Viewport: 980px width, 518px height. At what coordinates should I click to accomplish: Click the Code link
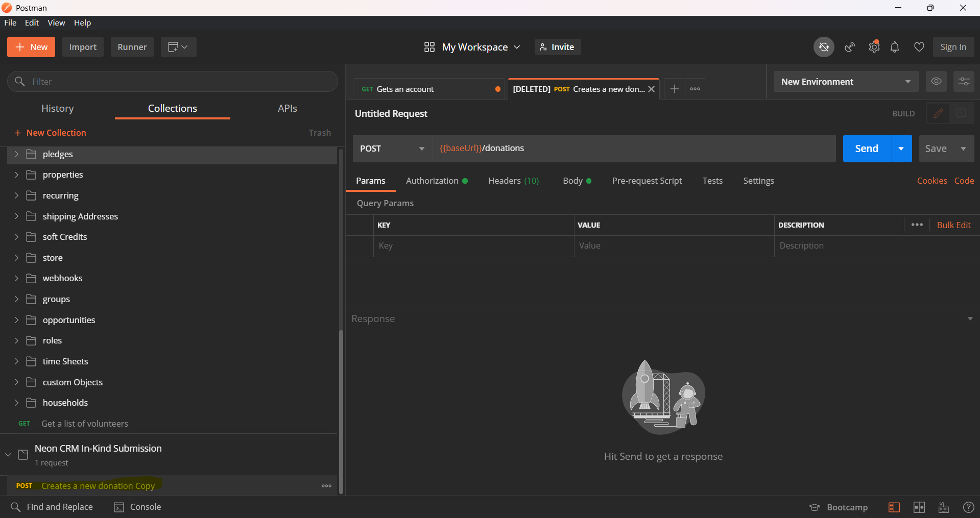pos(964,181)
